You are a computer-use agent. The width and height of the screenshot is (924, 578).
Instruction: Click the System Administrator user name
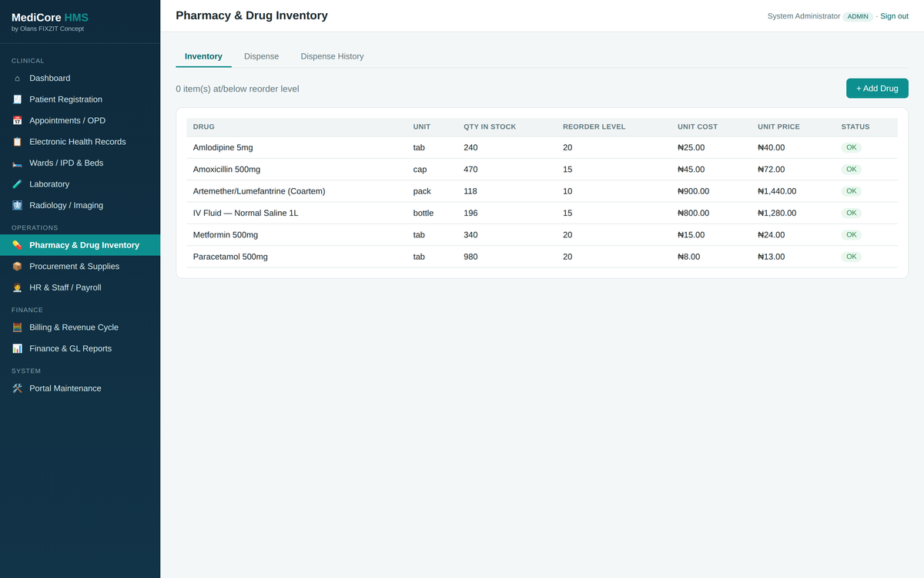[x=804, y=16]
